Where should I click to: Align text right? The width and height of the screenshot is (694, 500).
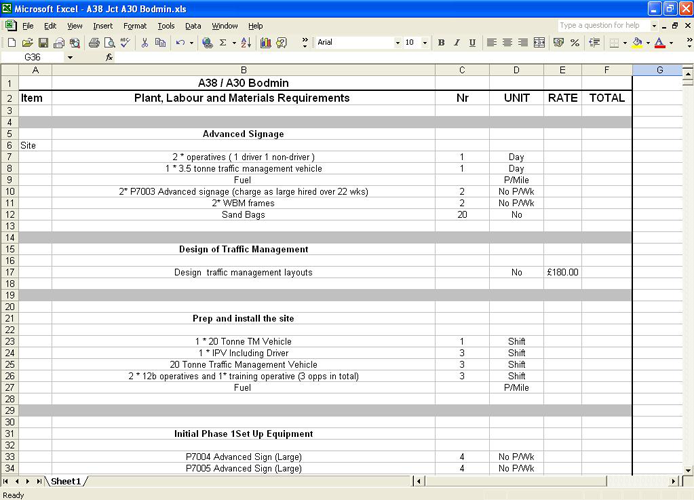tap(523, 42)
